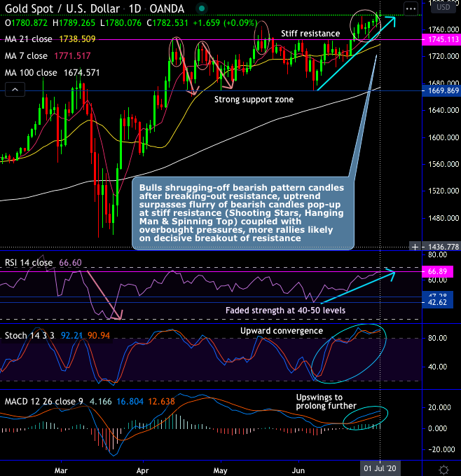The image size is (461, 476).
Task: Select the MA 7 close indicator legend
Action: [26, 56]
